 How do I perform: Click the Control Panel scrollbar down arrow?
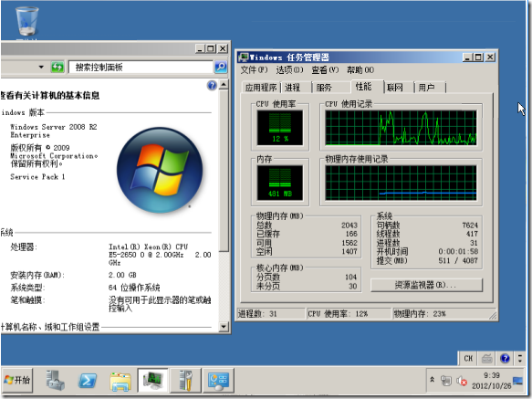pos(224,327)
